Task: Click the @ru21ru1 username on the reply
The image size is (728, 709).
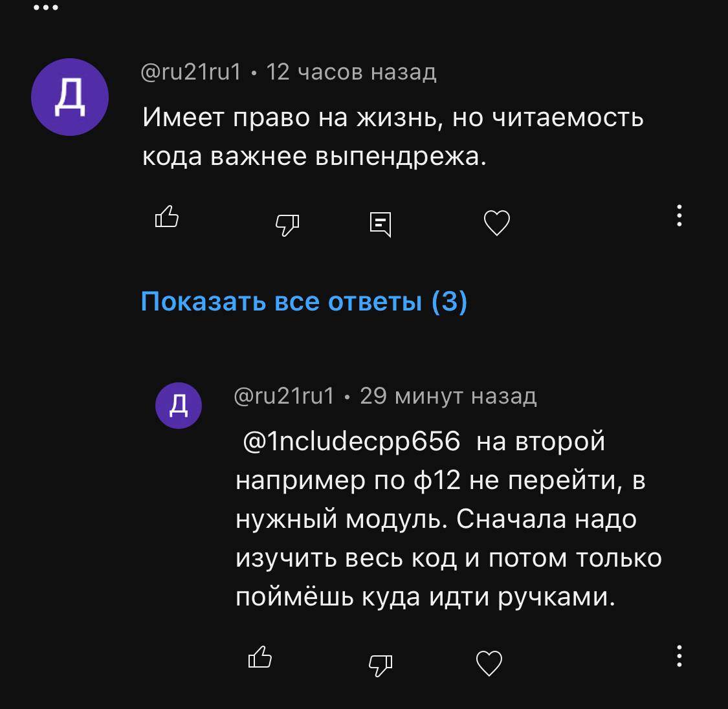Action: (x=284, y=395)
